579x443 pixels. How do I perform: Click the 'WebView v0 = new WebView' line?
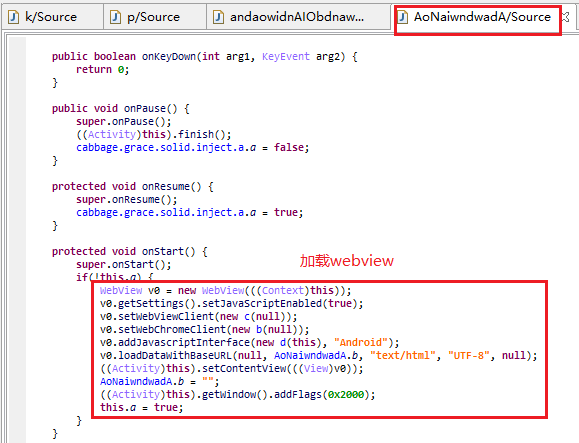tap(225, 291)
